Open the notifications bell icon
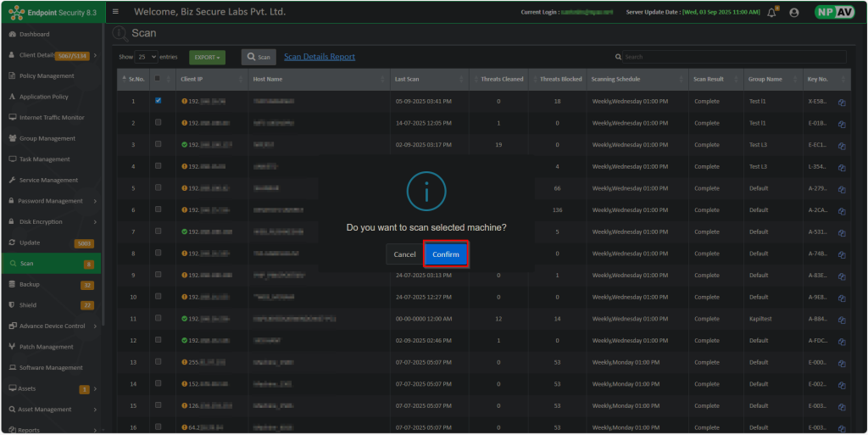 tap(771, 13)
